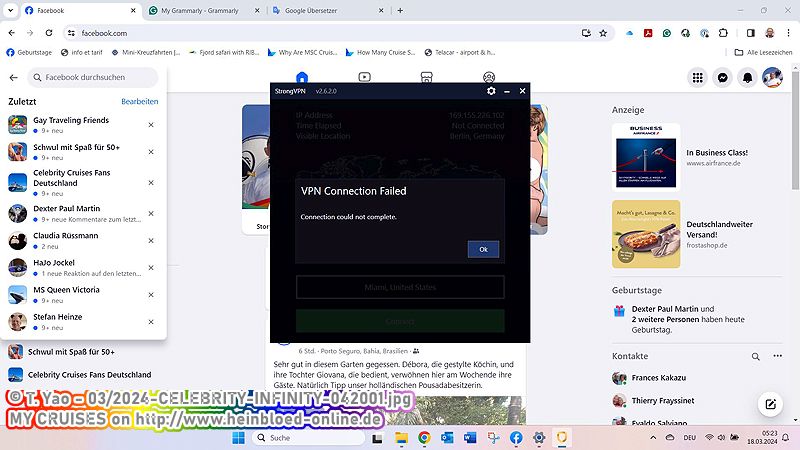Viewport: 800px width, 450px height.
Task: Open the 'Mini-Kreuzfahrten' bookmark
Action: 145,52
